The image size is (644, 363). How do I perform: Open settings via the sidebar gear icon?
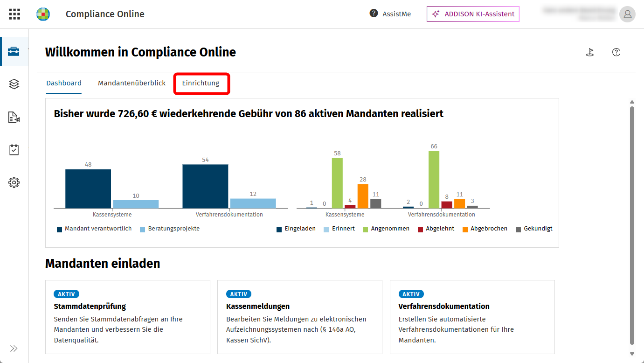(x=14, y=182)
